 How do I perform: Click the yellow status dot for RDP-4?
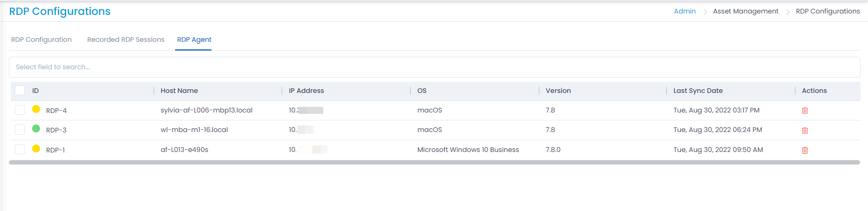click(36, 109)
